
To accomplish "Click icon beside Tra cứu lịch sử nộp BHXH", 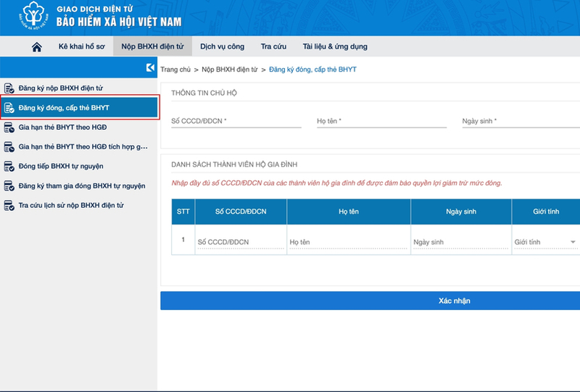I will [x=9, y=205].
